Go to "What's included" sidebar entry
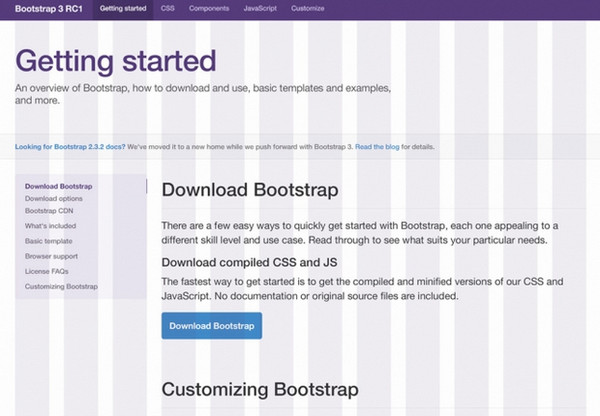This screenshot has height=416, width=600. (51, 226)
